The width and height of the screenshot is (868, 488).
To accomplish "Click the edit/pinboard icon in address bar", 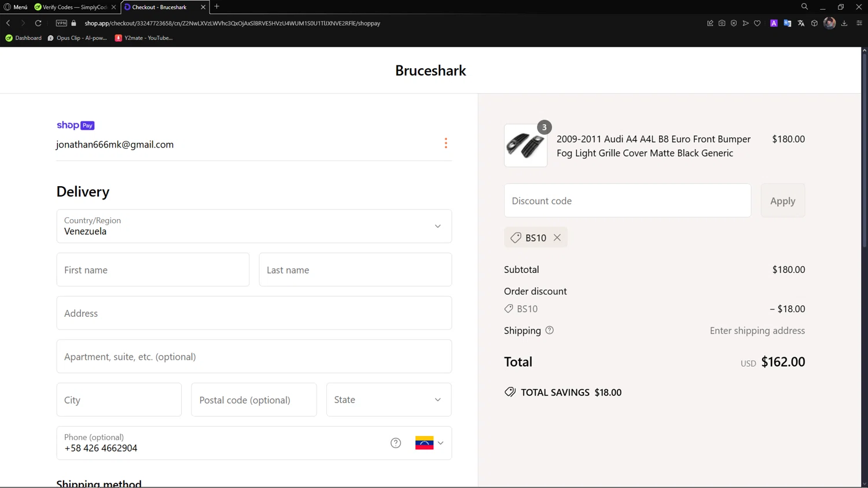I will [710, 23].
